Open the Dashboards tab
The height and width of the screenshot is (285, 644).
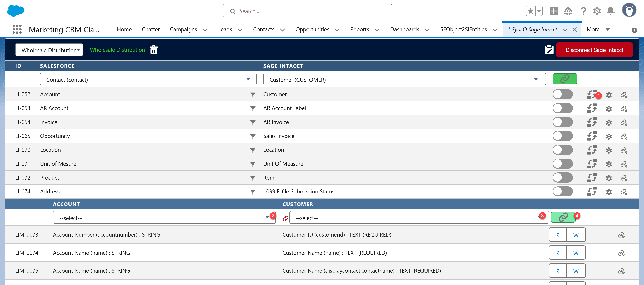pos(404,29)
